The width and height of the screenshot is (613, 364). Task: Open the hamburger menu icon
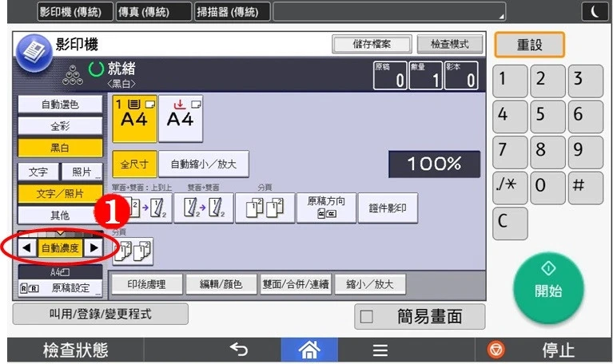tap(380, 350)
